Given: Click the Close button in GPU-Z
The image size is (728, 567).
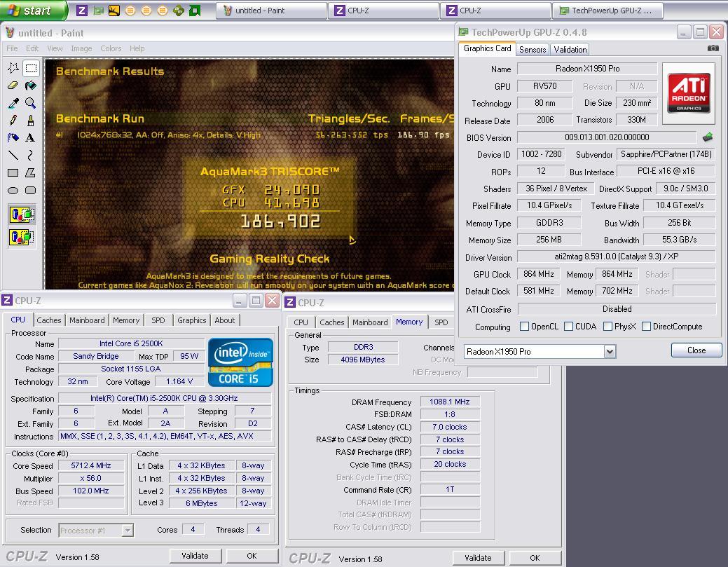Looking at the screenshot, I should (696, 350).
